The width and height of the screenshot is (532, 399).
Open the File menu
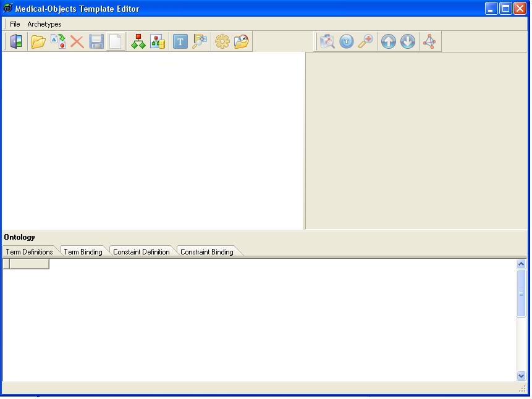[x=15, y=24]
